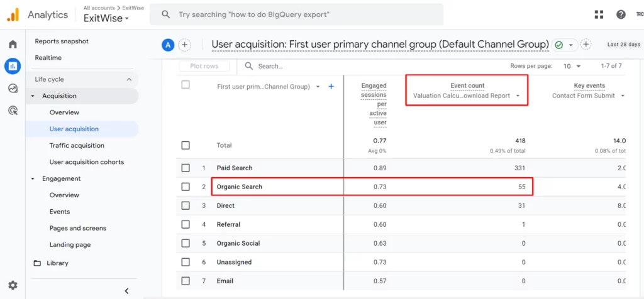Click the blue A segment badge
This screenshot has width=644, height=299.
click(x=167, y=45)
